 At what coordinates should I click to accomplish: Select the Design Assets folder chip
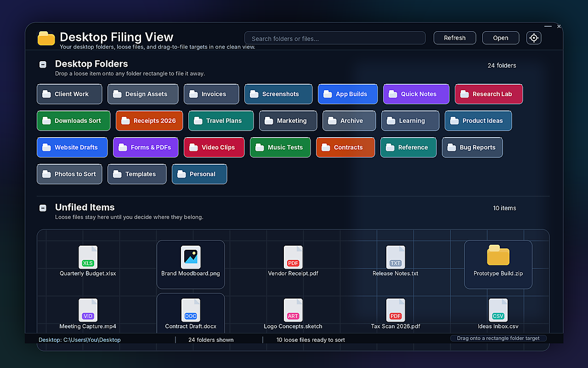pyautogui.click(x=143, y=94)
